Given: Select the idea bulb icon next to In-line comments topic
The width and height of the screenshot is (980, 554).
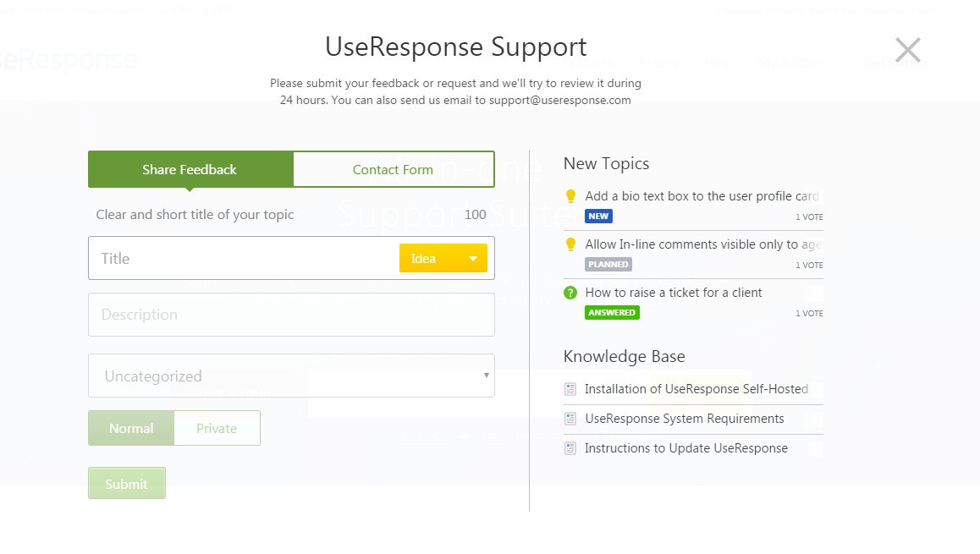Looking at the screenshot, I should click(x=570, y=244).
